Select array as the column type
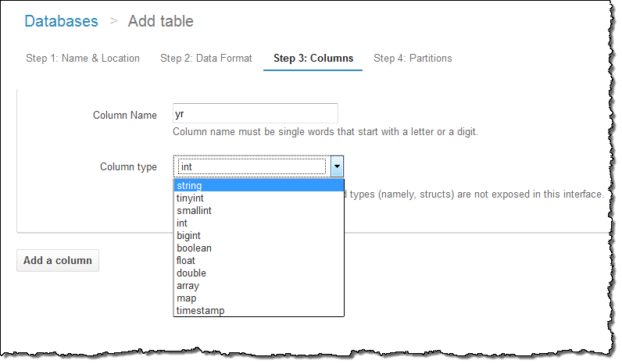The height and width of the screenshot is (364, 622). (258, 286)
